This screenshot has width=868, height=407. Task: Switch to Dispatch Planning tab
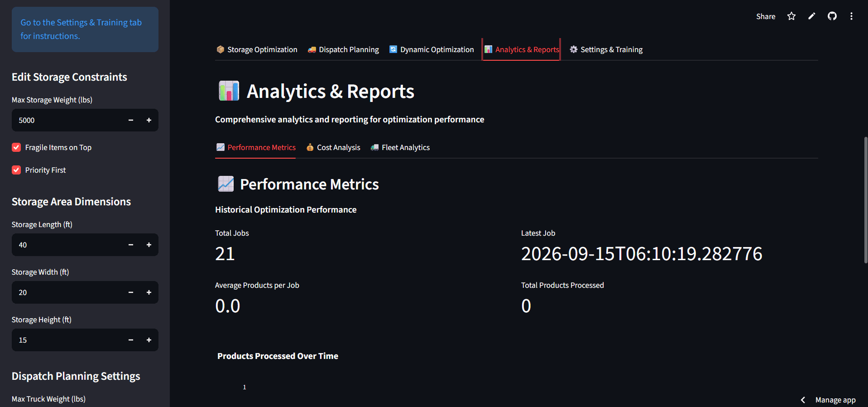click(343, 49)
